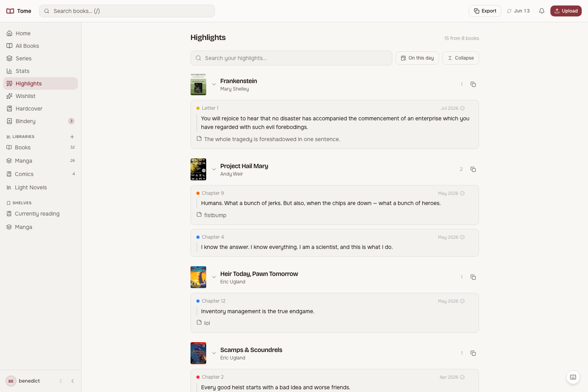Click info icon beside Apr 2026
Viewport: 588px width, 392px height.
(462, 377)
